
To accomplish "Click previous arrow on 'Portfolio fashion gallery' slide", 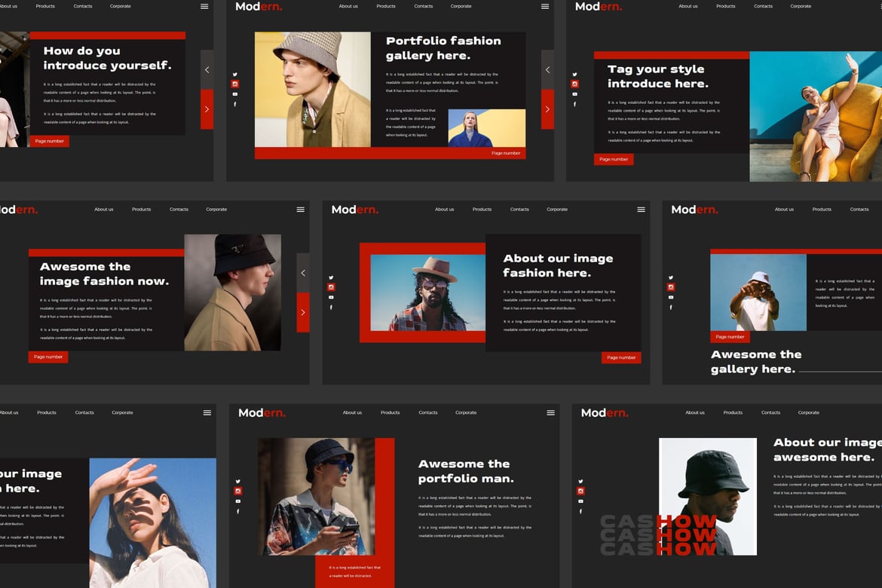I will [547, 70].
